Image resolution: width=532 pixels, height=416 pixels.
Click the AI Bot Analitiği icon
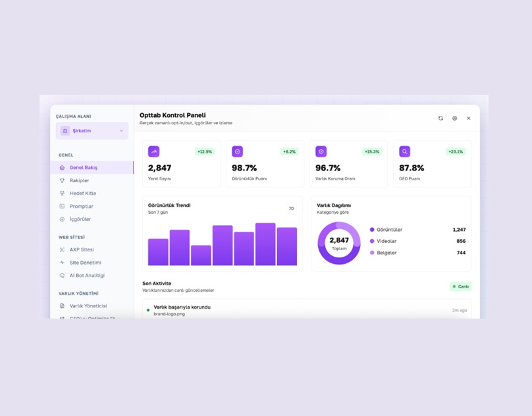click(x=61, y=275)
